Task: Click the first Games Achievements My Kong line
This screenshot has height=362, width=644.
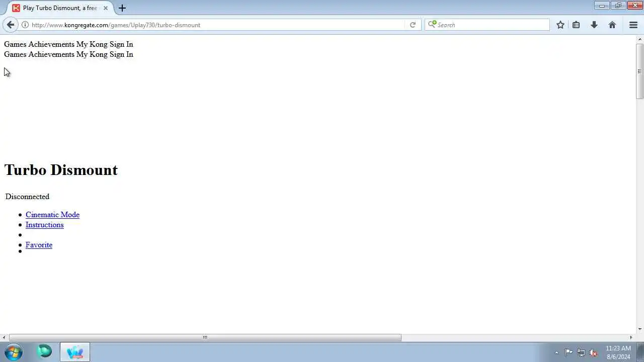Action: point(68,44)
